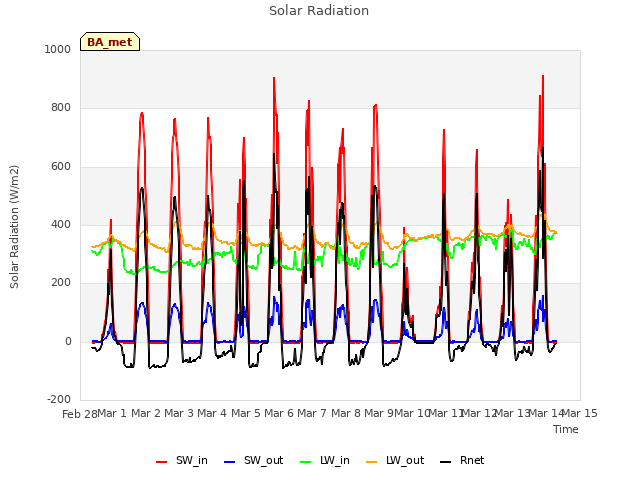Viewport: 640px width, 480px height.
Task: Click the 200 y-axis tick label
Action: [61, 282]
